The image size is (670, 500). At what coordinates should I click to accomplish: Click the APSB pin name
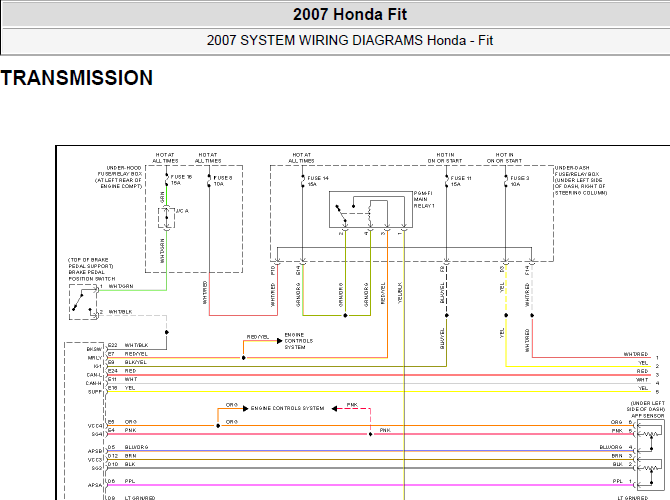(x=95, y=451)
